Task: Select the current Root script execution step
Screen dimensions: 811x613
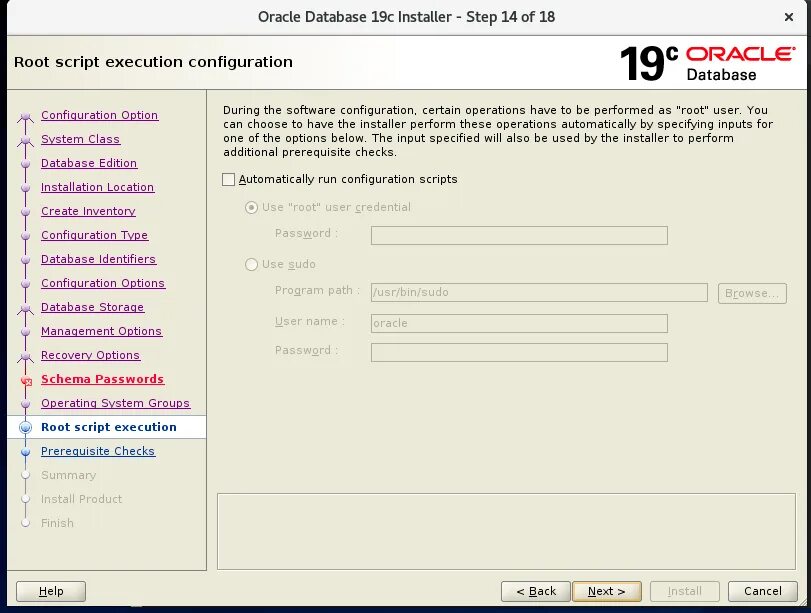Action: click(x=109, y=427)
